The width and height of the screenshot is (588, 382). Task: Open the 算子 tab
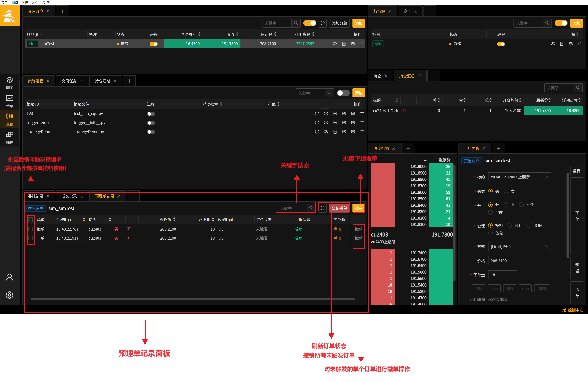tap(407, 11)
